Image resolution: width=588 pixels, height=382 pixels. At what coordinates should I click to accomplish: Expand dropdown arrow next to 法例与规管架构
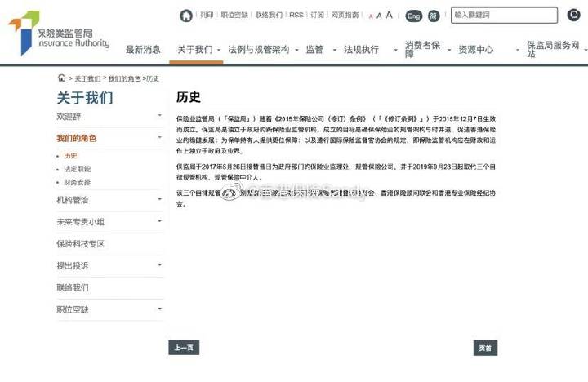point(296,50)
